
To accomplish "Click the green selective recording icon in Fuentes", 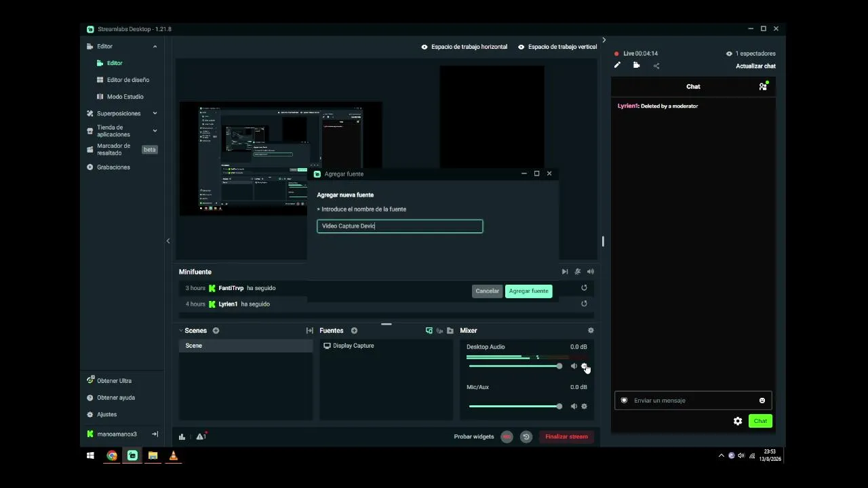I will coord(429,331).
